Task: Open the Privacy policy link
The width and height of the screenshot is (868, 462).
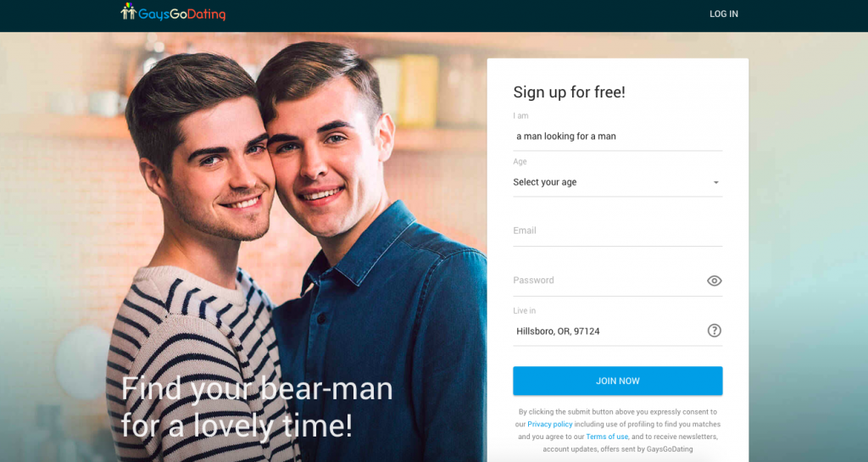Action: click(549, 424)
